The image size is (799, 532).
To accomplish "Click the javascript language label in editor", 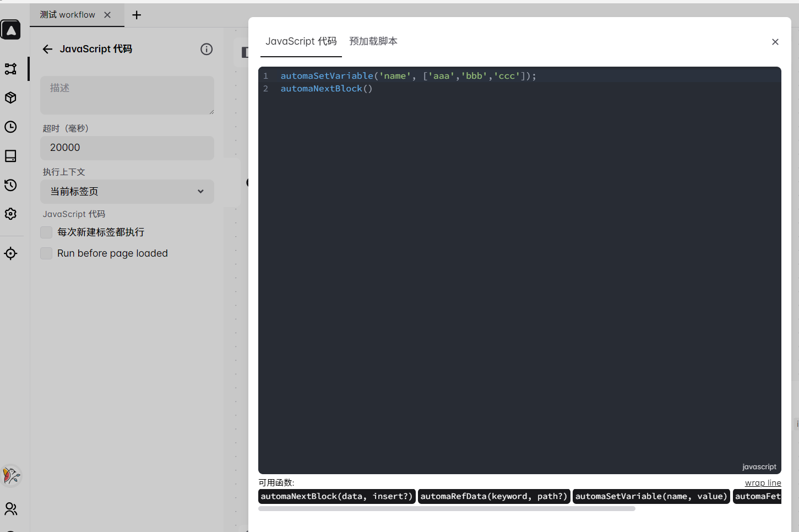I will 759,466.
